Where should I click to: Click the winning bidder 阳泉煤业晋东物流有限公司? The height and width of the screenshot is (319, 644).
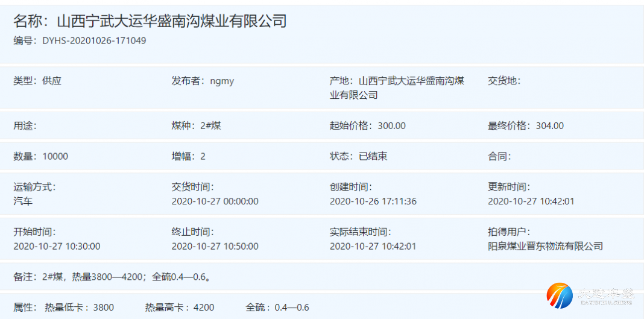point(545,246)
